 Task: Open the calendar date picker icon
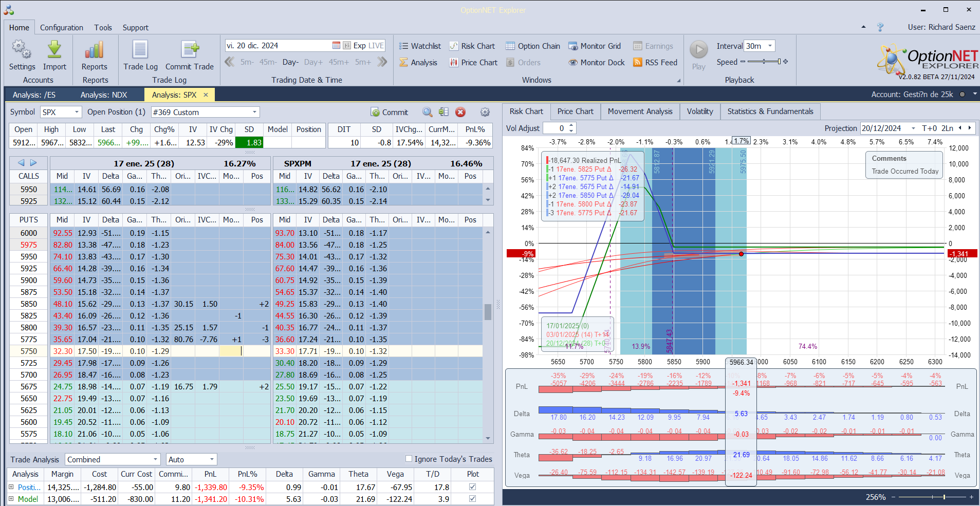coord(336,46)
